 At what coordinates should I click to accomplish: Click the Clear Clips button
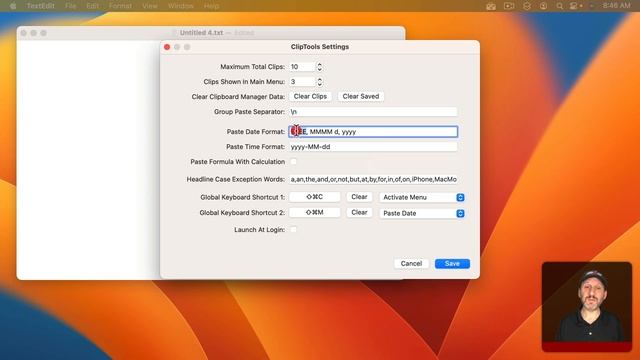click(x=310, y=96)
